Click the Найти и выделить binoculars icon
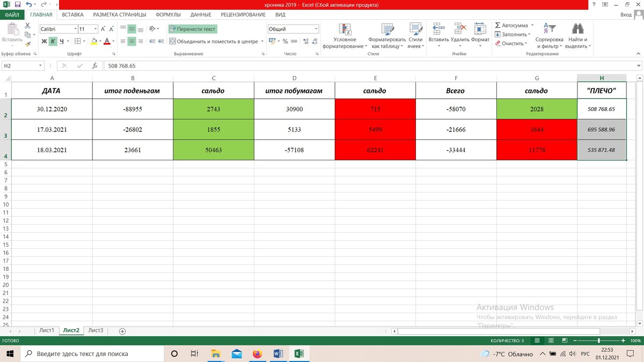Screen dimensions: 644x362 577,29
